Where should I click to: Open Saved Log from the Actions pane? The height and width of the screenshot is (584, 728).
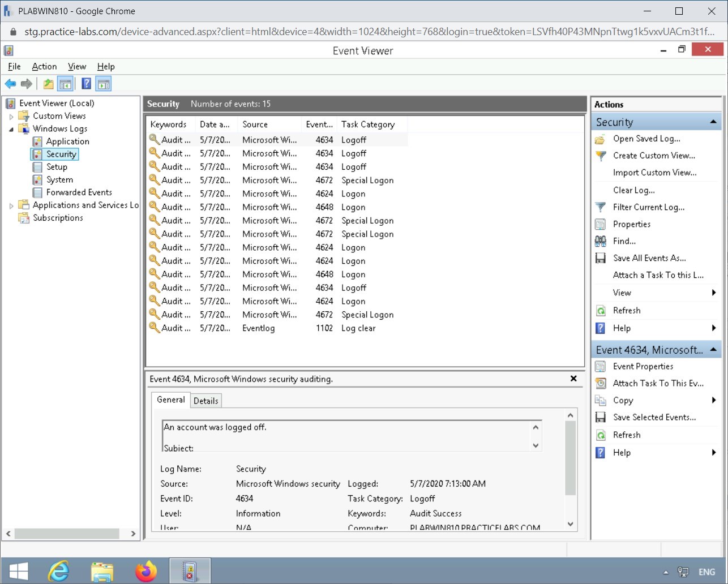(646, 139)
